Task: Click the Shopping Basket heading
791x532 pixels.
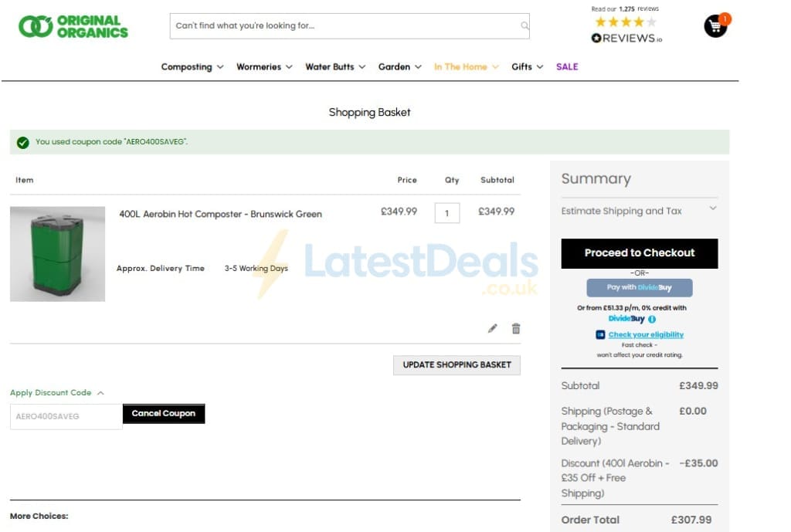Action: click(369, 113)
